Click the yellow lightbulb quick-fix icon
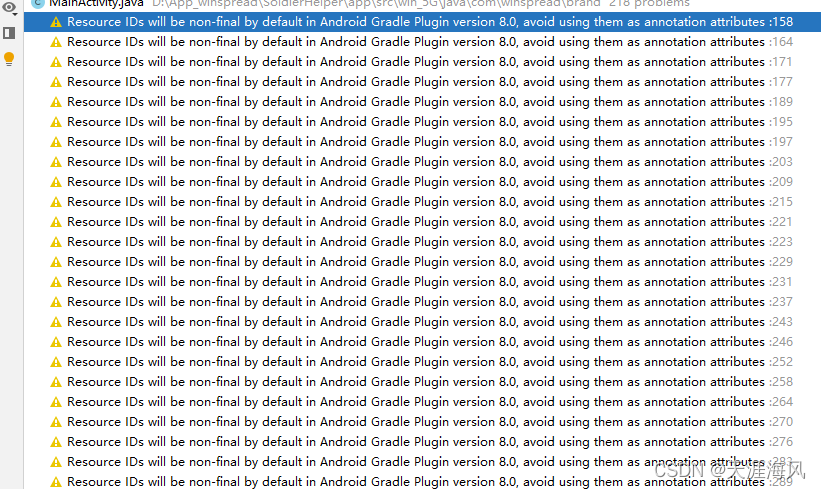 [9, 59]
